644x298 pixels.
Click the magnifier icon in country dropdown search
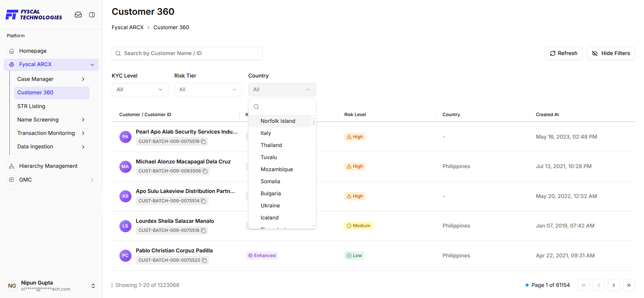click(x=256, y=107)
